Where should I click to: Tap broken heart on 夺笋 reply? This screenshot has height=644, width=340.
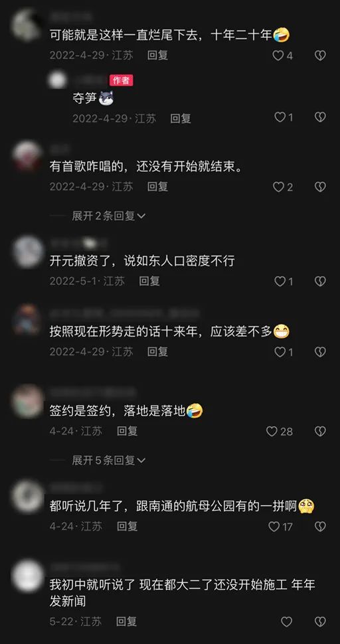pyautogui.click(x=320, y=118)
